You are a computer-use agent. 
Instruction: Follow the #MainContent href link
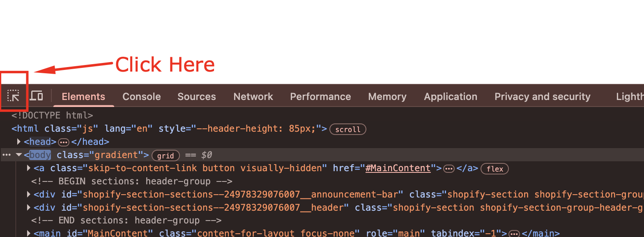398,168
